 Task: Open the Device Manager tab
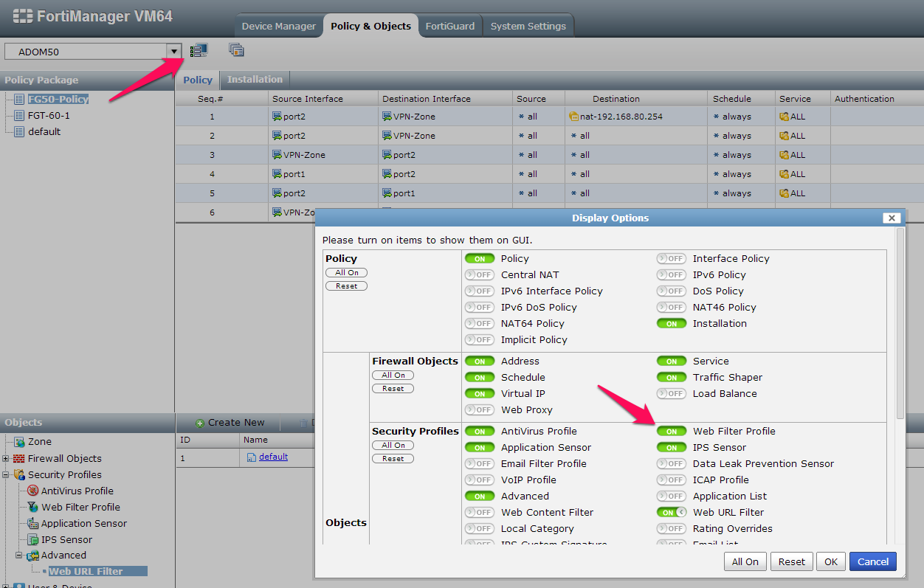click(x=279, y=26)
